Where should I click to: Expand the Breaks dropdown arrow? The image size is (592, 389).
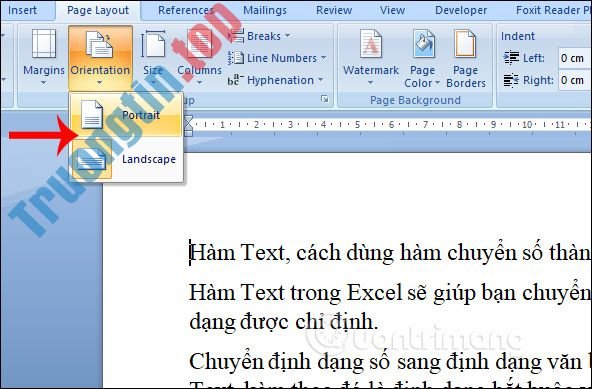(288, 36)
